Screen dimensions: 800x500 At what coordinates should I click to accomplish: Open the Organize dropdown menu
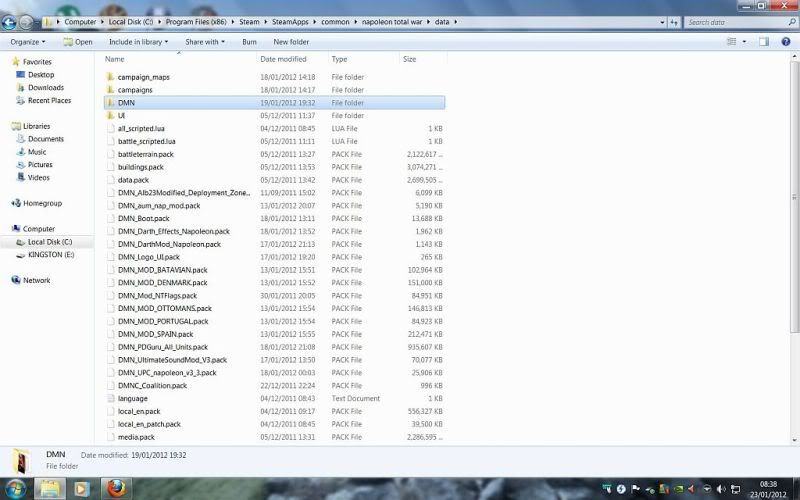tap(27, 42)
